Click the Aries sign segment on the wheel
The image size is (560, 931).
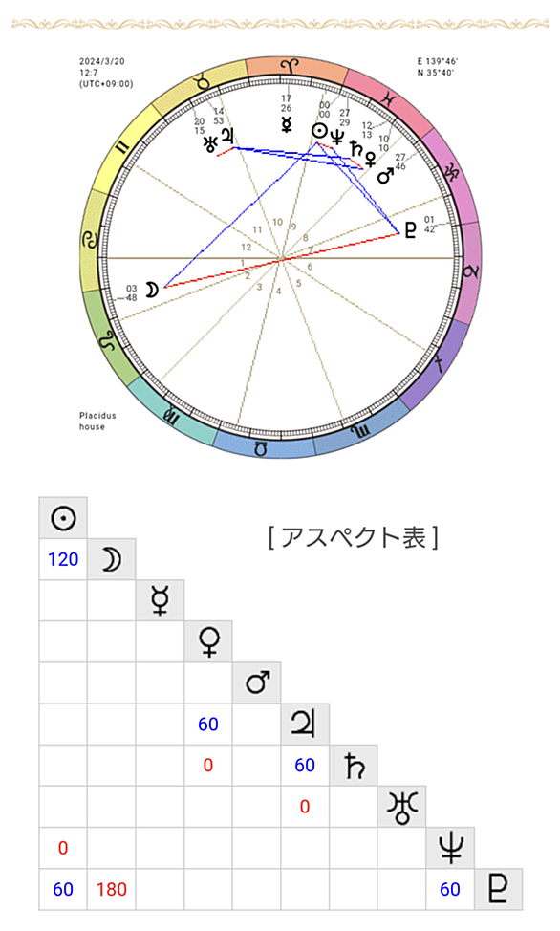(x=295, y=67)
